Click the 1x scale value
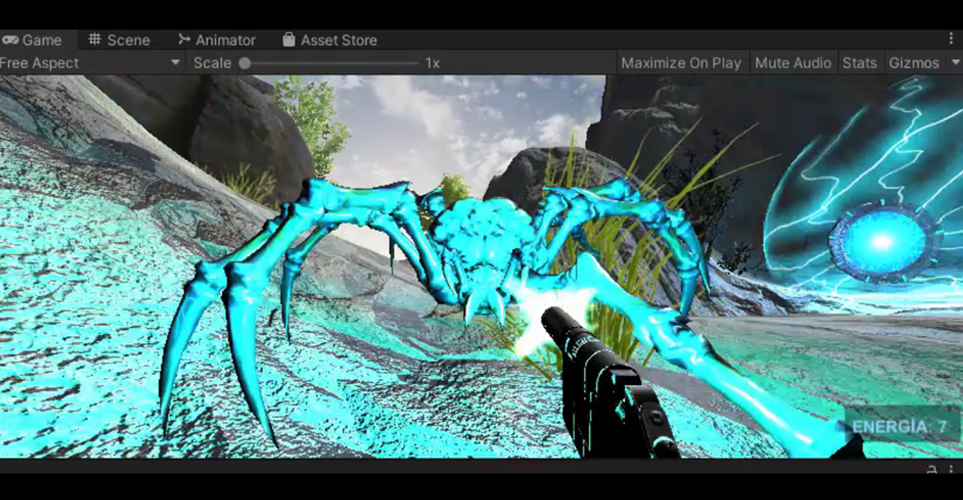 coord(432,63)
